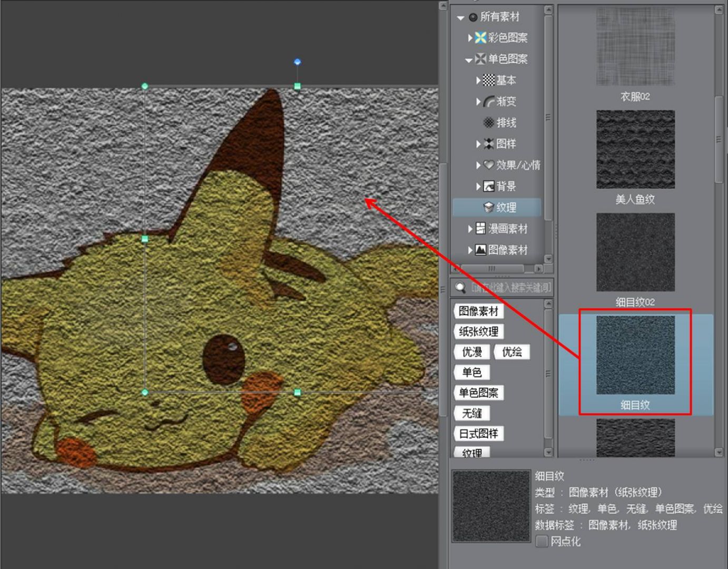Click the 细目纹 preview image in details

[x=491, y=506]
